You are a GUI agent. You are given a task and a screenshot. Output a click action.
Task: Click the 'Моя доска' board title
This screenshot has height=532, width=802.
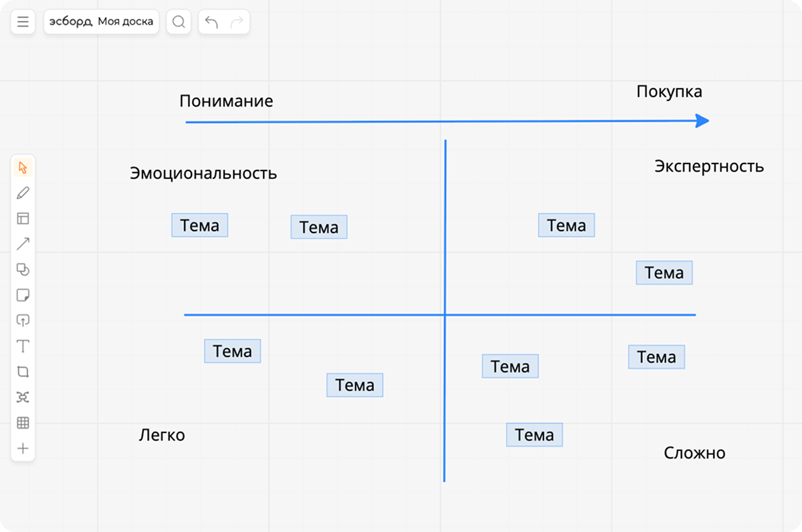(x=125, y=22)
